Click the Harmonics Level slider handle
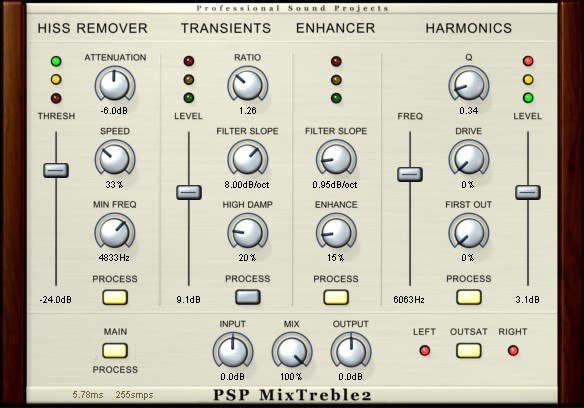584x408 pixels. (528, 192)
